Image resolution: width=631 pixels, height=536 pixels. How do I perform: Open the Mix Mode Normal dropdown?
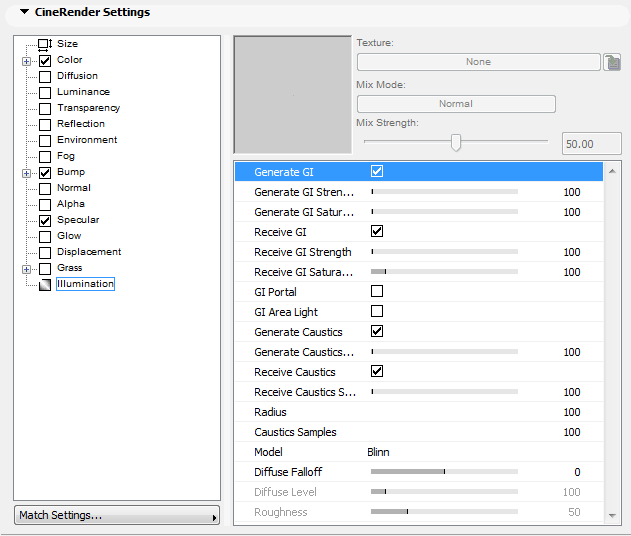(x=456, y=104)
